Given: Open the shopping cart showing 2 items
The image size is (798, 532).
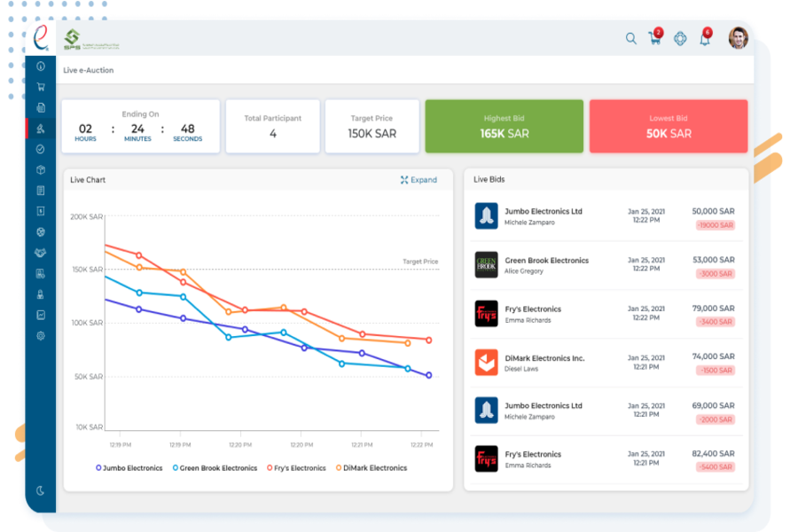Looking at the screenshot, I should [x=653, y=40].
